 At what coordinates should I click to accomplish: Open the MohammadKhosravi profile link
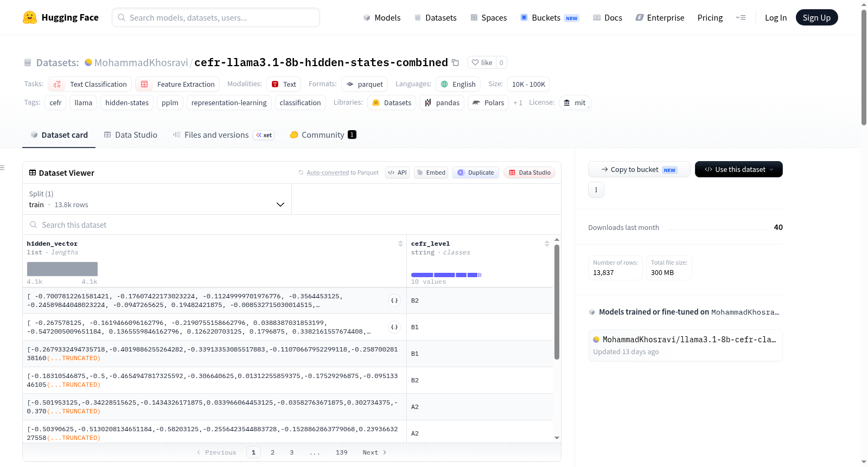click(x=141, y=62)
